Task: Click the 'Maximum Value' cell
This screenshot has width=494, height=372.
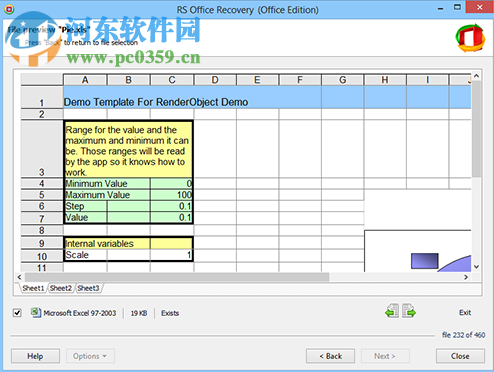Action: pyautogui.click(x=107, y=195)
